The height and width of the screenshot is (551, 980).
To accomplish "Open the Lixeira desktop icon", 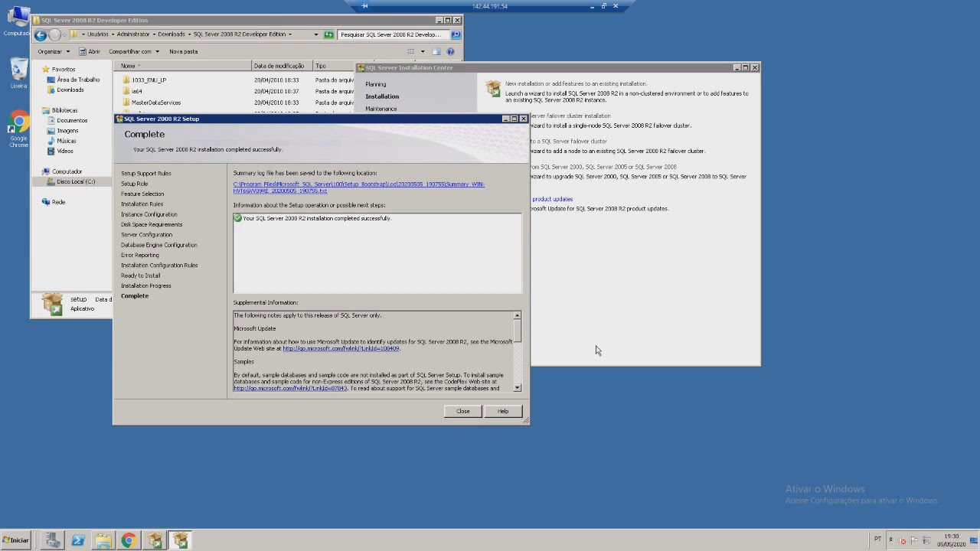I will 18,73.
